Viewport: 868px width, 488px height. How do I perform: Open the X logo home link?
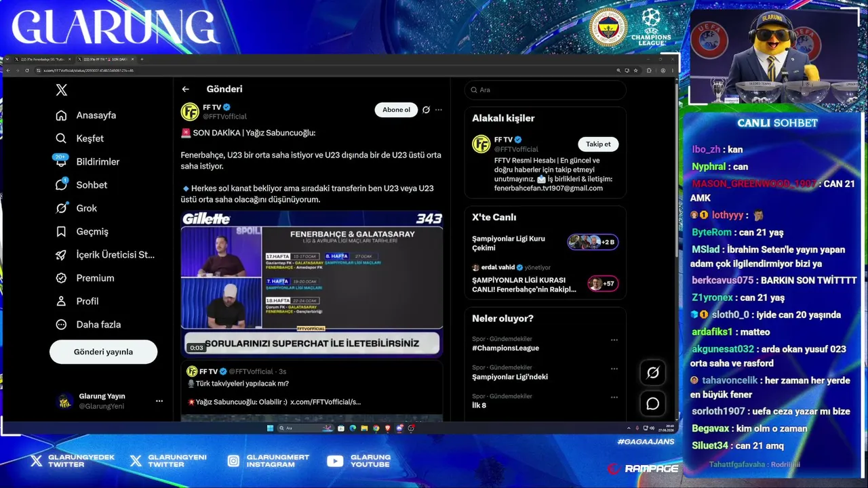[x=62, y=90]
